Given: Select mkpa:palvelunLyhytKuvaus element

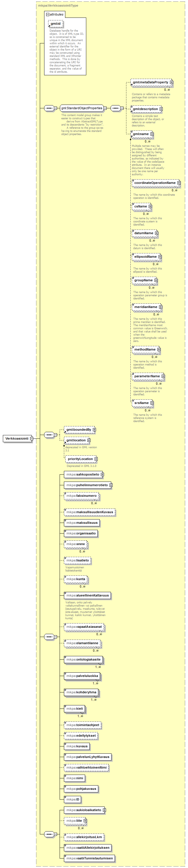Looking at the screenshot, I should tap(88, 757).
